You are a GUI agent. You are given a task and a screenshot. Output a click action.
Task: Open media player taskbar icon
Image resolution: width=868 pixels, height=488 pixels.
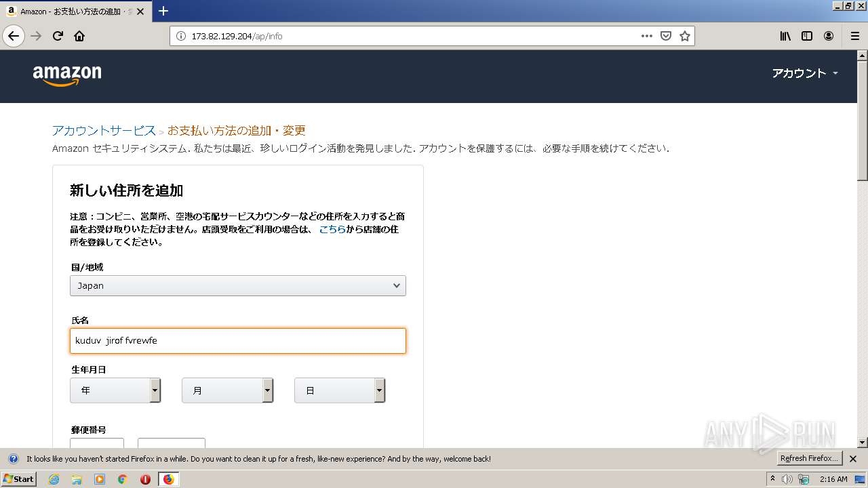(x=100, y=479)
